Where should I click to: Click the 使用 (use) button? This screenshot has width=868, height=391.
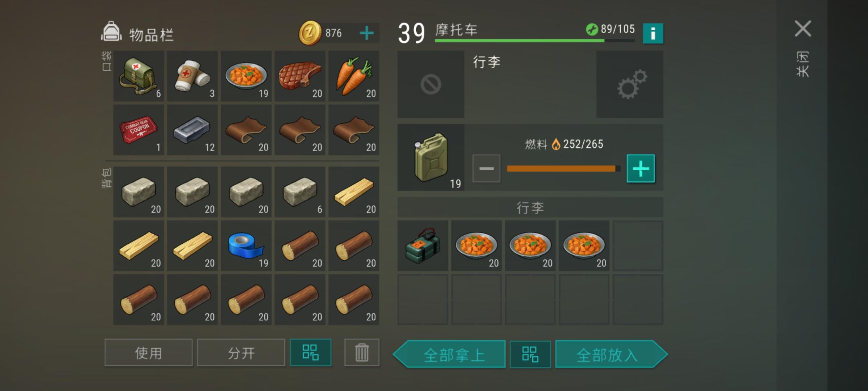148,353
